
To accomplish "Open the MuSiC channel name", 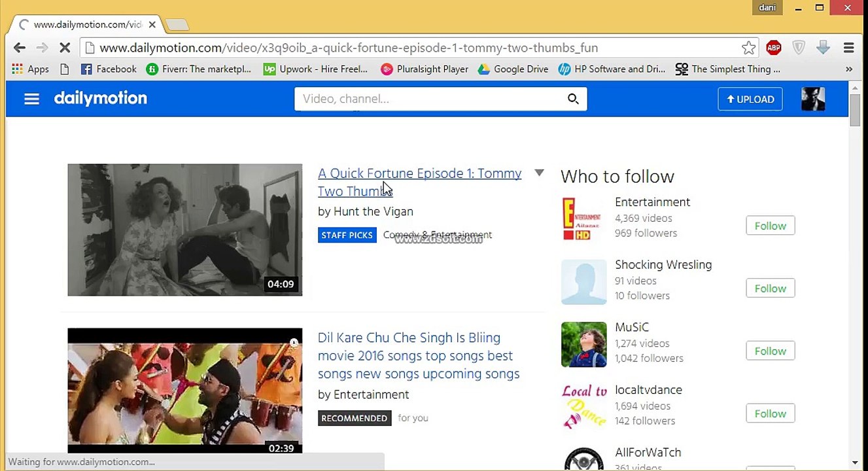I will [x=632, y=327].
